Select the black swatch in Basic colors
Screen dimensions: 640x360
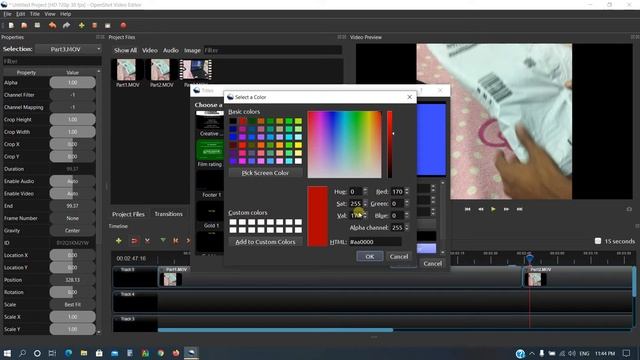[233, 121]
